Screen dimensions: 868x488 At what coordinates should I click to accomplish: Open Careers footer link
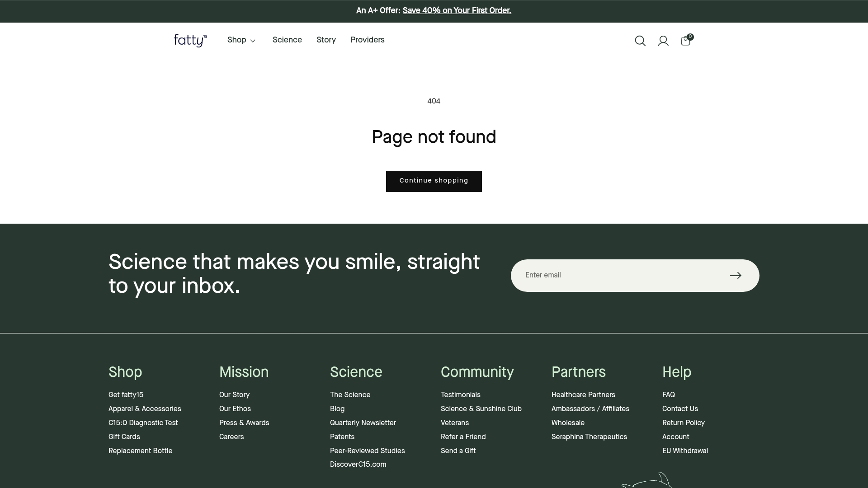231,437
